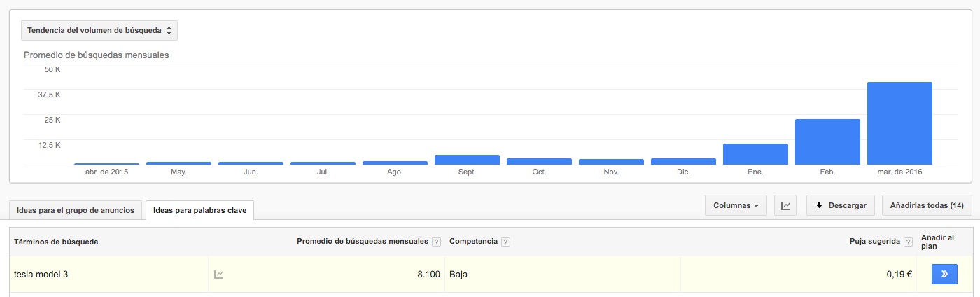Add tesla model 3 to plan arrow button
The image size is (980, 297).
pyautogui.click(x=944, y=274)
